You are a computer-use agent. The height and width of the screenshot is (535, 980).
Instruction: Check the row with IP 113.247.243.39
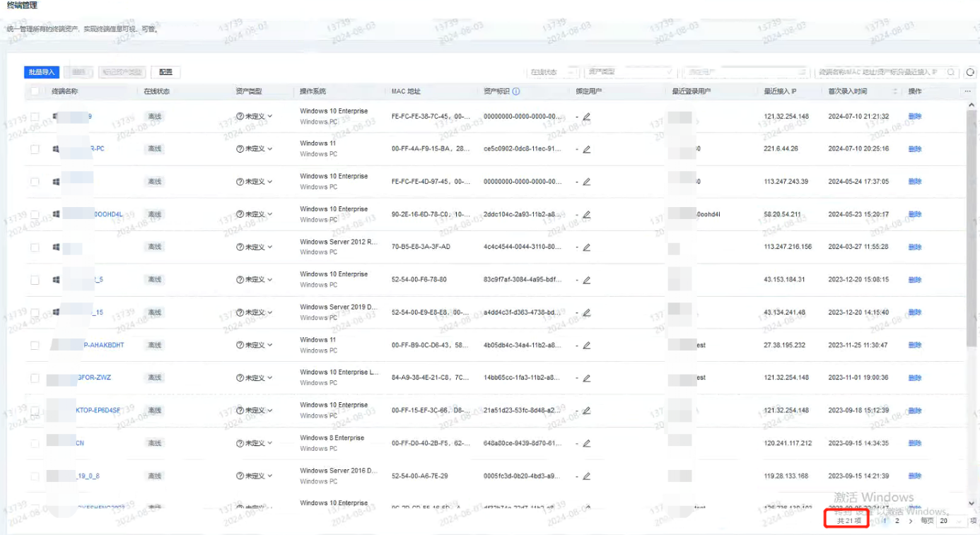(x=35, y=182)
